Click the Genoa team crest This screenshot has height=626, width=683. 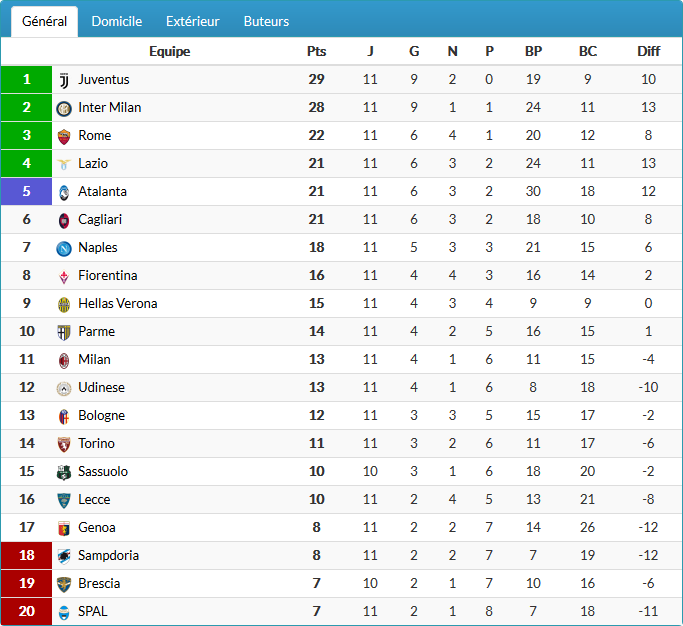click(x=64, y=528)
